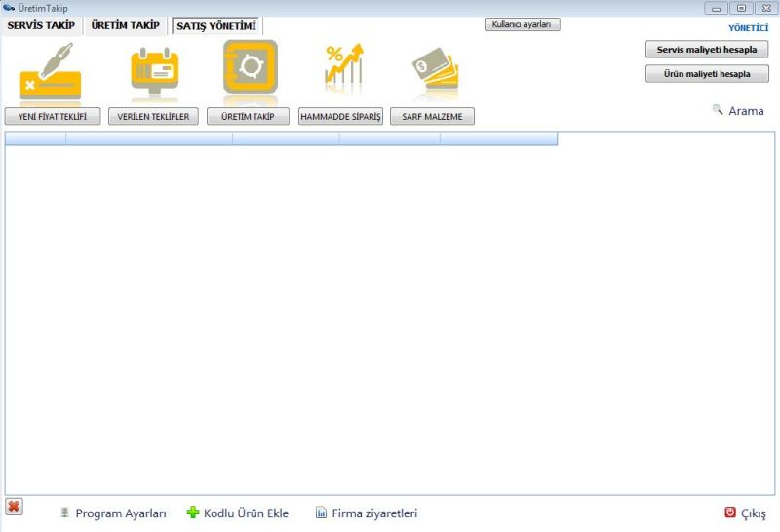Click the ÜRETİM TAKİP button under the safe

pyautogui.click(x=248, y=116)
